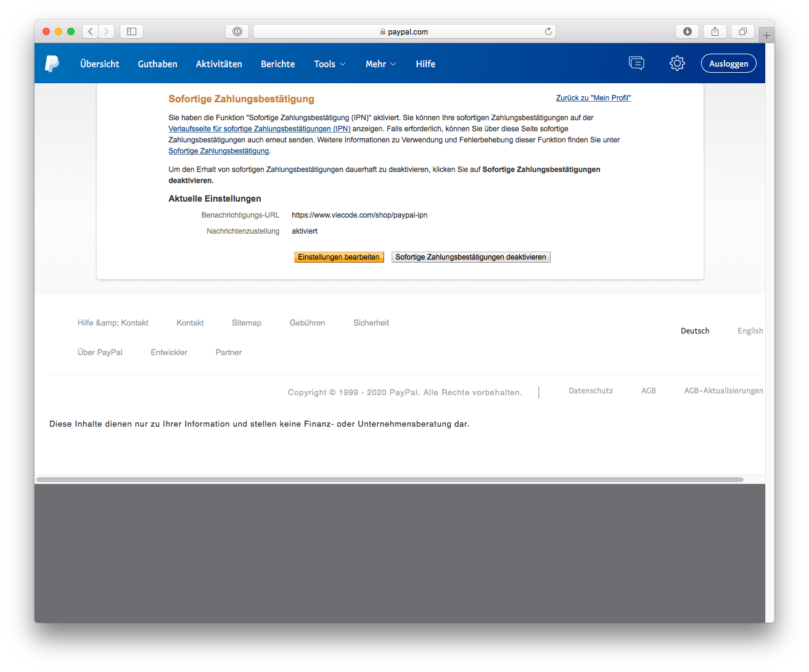The width and height of the screenshot is (809, 672).
Task: Open the Safari downloads icon
Action: [688, 31]
